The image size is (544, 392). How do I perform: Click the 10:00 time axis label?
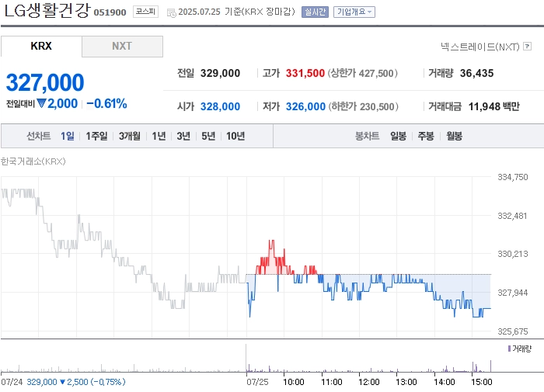click(294, 382)
